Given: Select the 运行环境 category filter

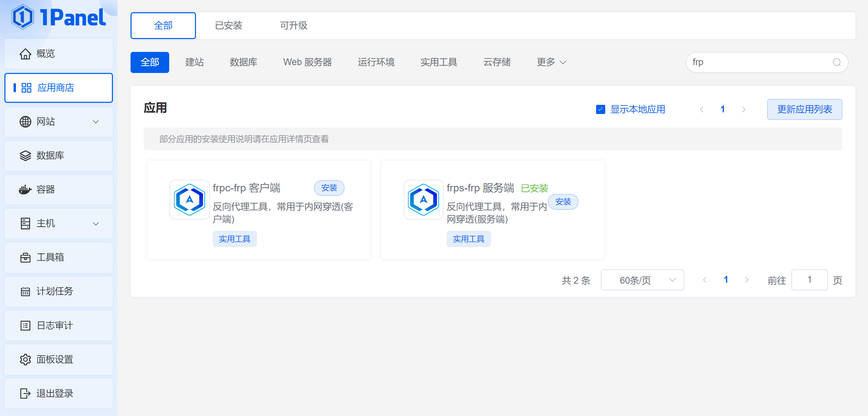Looking at the screenshot, I should point(376,62).
